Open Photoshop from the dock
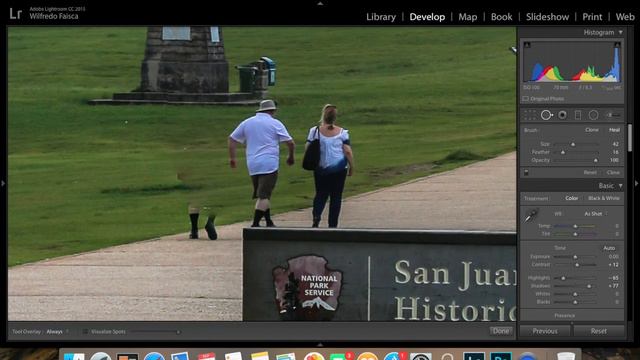 pyautogui.click(x=501, y=356)
